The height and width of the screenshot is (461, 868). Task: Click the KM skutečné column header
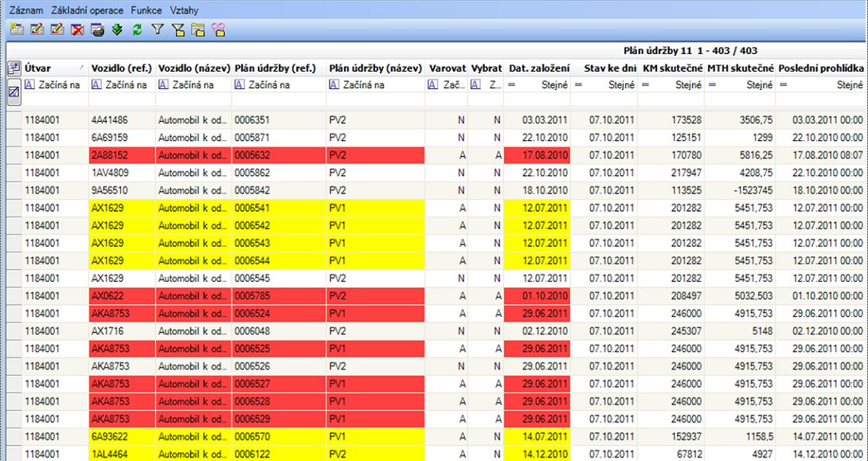point(671,68)
